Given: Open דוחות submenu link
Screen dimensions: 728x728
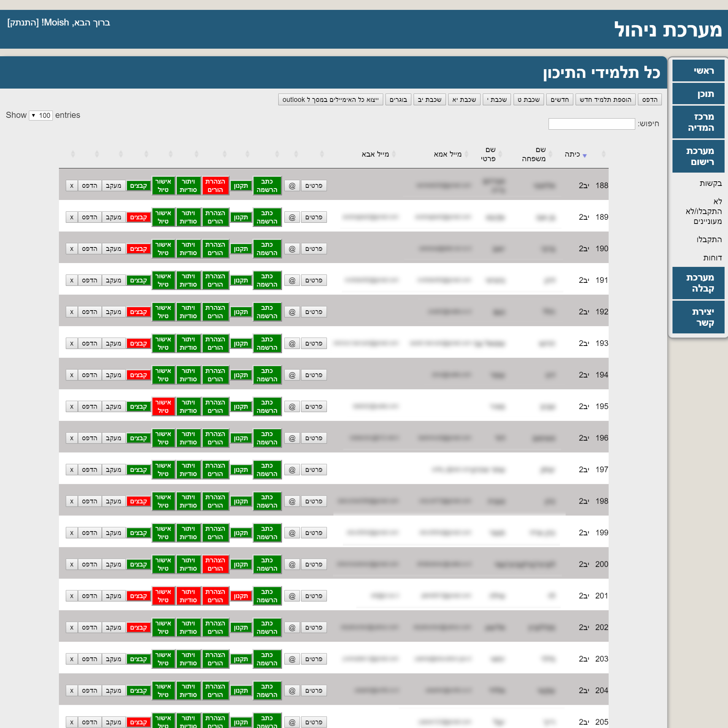Looking at the screenshot, I should (x=712, y=258).
